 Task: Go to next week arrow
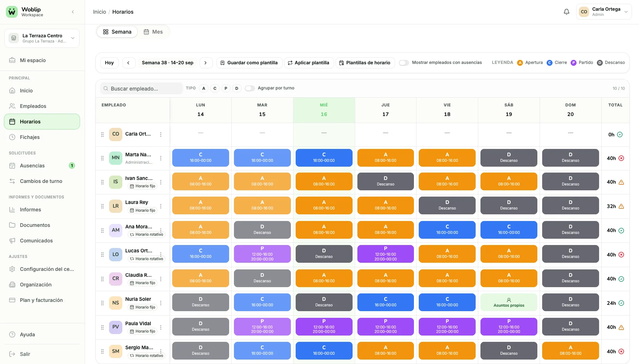click(x=206, y=63)
